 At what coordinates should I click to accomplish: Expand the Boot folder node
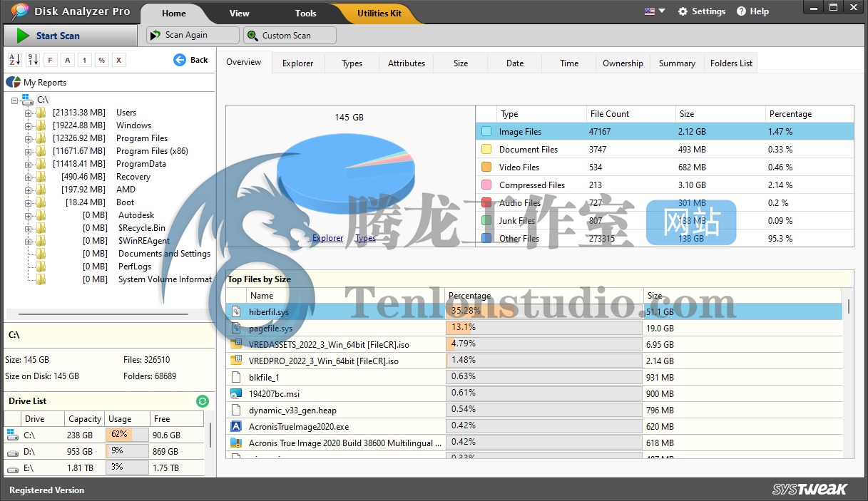[x=29, y=202]
